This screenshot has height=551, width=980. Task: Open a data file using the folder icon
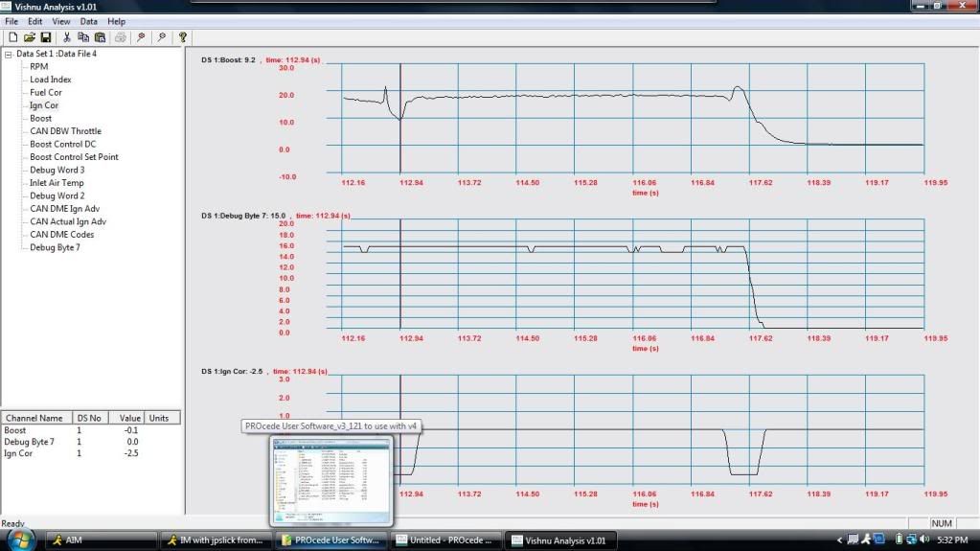pyautogui.click(x=29, y=37)
